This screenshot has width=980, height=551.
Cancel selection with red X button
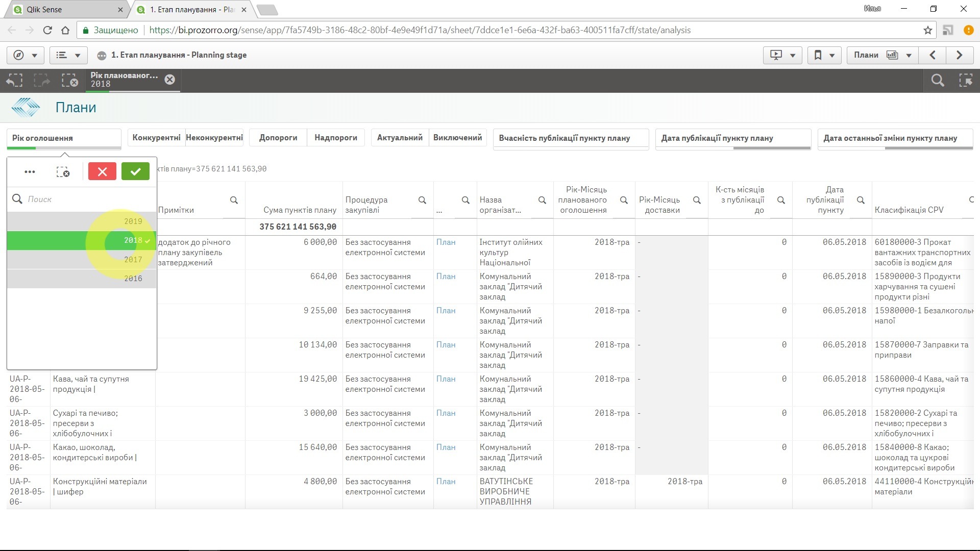click(x=102, y=171)
